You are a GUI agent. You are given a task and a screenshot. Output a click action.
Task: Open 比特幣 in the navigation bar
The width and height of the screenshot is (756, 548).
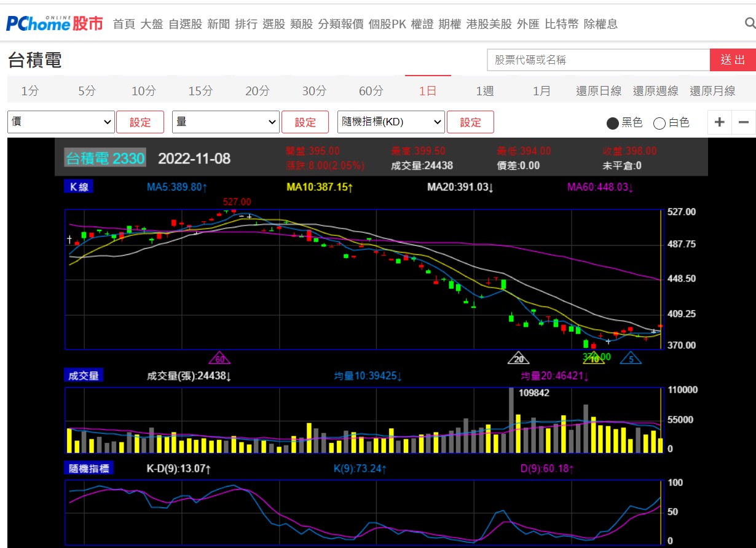coord(562,24)
